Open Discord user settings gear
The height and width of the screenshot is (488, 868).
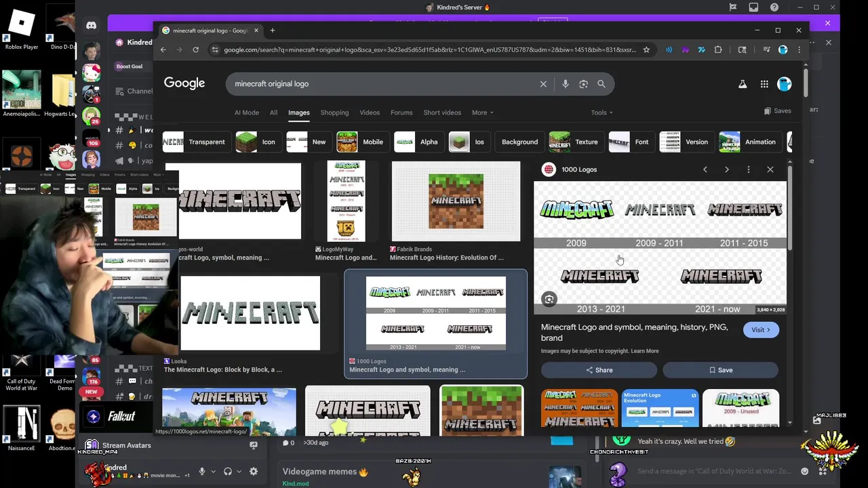(x=254, y=472)
